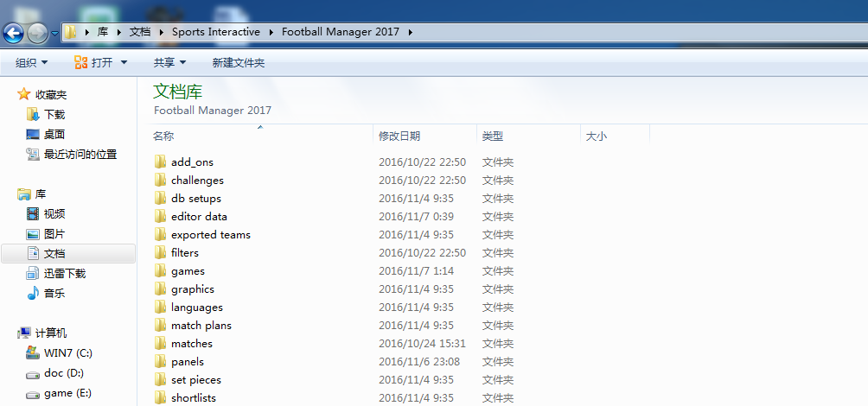This screenshot has height=406, width=868.
Task: Sort by the 类型 column header
Action: (x=528, y=136)
